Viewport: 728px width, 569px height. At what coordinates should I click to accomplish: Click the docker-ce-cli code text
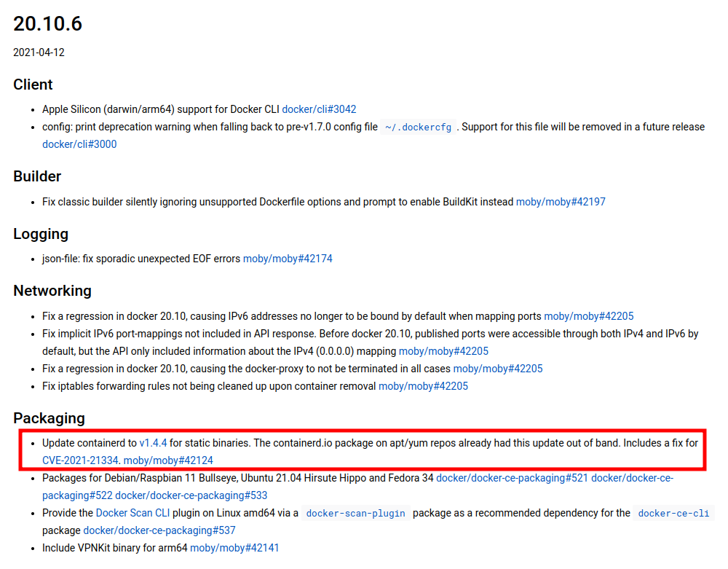[673, 514]
